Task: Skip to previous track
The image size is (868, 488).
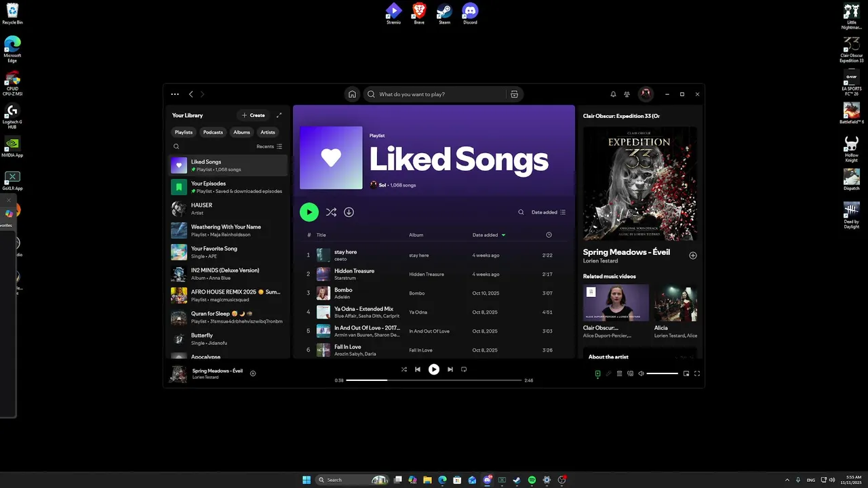Action: point(418,369)
